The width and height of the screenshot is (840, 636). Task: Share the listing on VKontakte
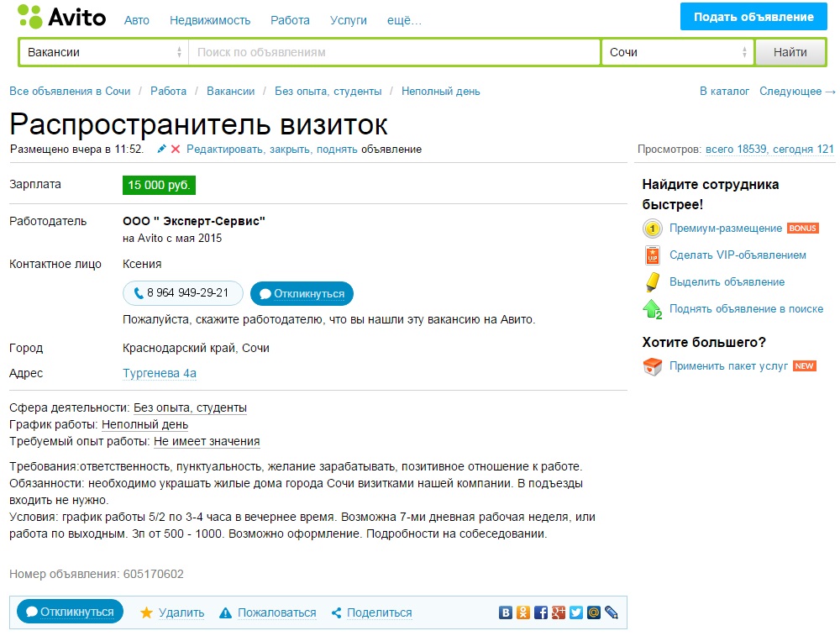point(506,612)
